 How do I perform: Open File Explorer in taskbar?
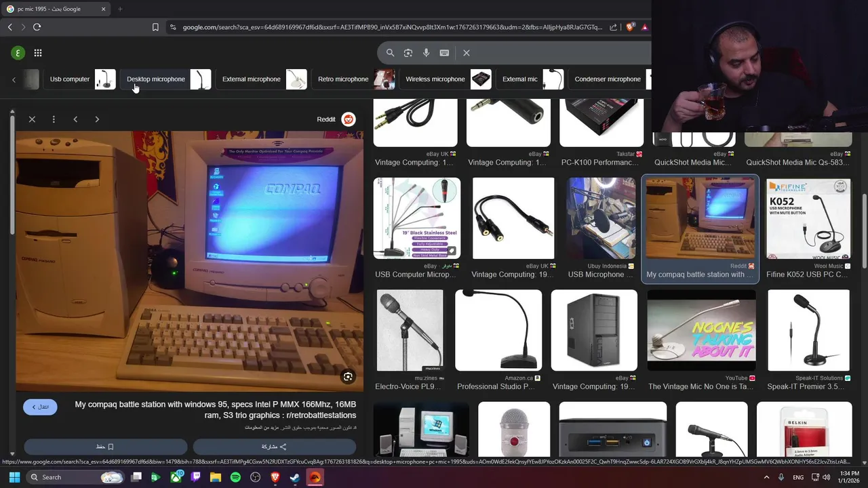216,477
